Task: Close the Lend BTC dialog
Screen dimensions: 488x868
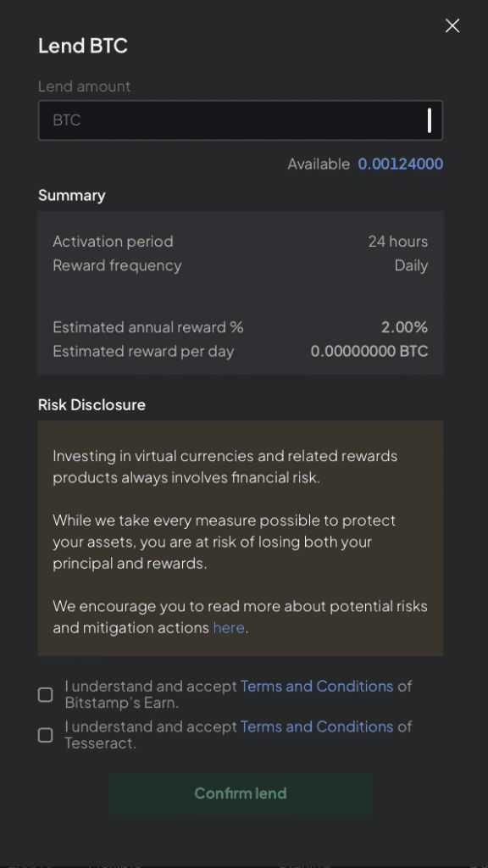Action: tap(452, 25)
